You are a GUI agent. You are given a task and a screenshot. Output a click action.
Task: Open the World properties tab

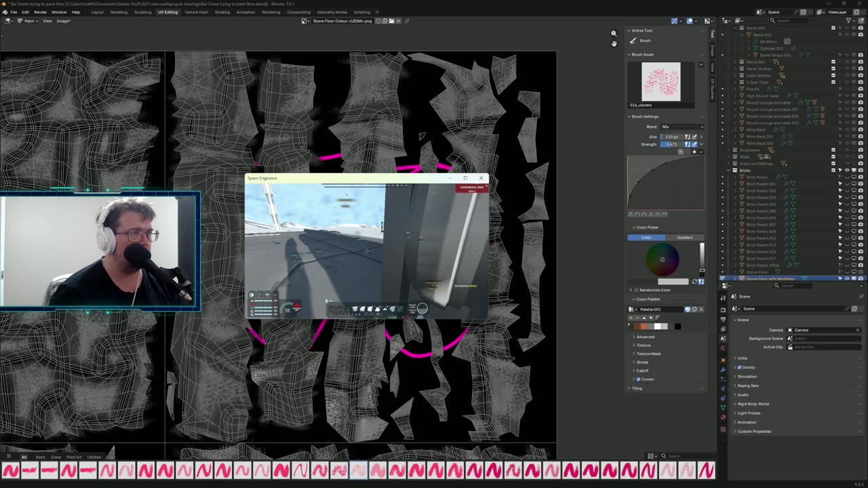pyautogui.click(x=724, y=348)
